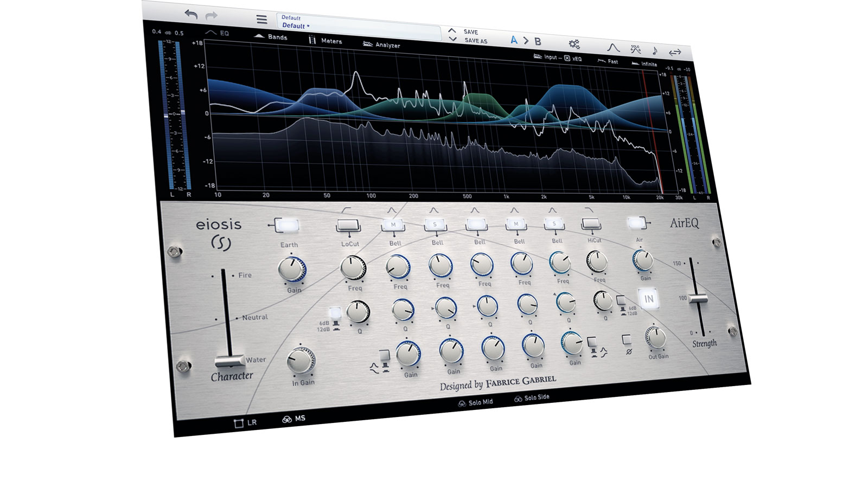
Task: Select previous preset with up chevron
Action: pyautogui.click(x=452, y=31)
